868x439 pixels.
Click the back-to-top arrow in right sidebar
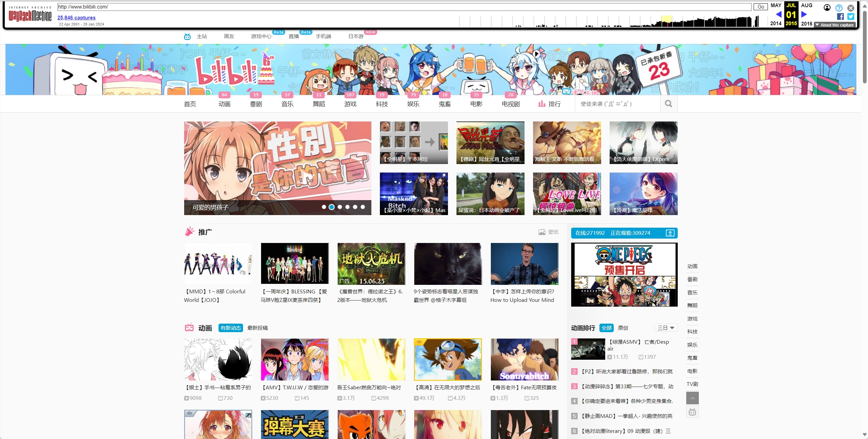[x=692, y=398]
